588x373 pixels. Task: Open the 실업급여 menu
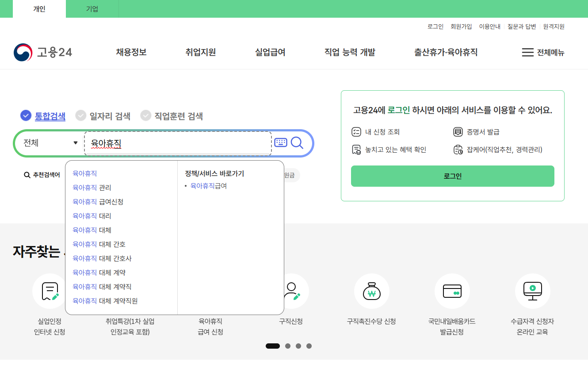pyautogui.click(x=270, y=52)
